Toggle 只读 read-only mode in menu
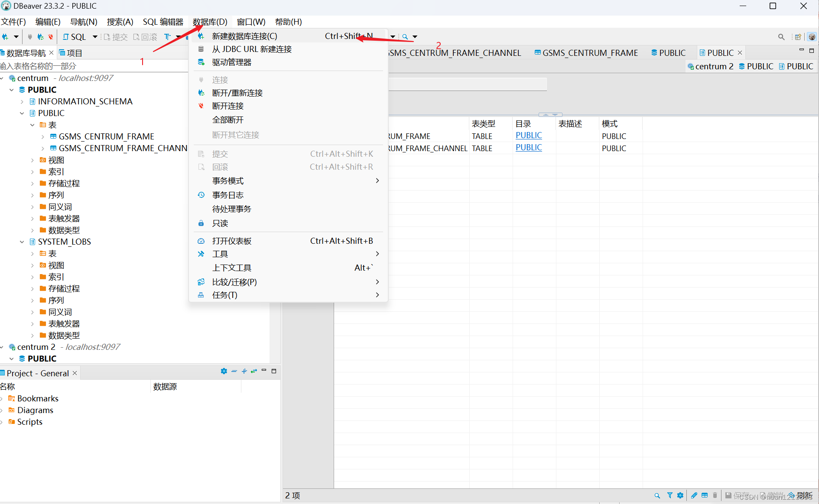Image resolution: width=819 pixels, height=504 pixels. point(288,223)
